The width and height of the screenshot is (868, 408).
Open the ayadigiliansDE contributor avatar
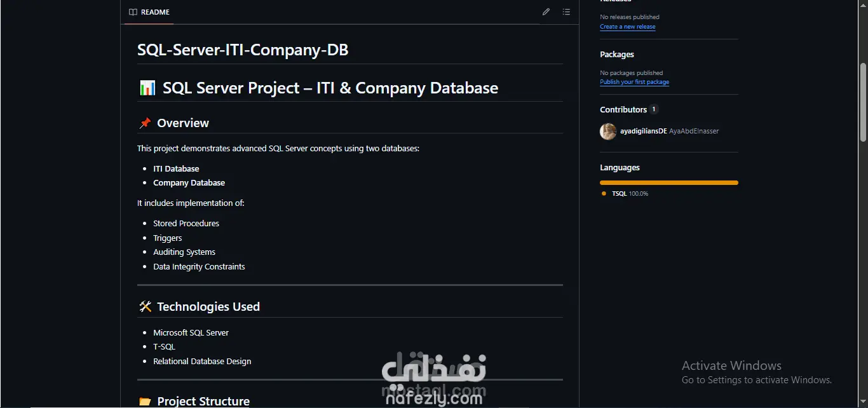pos(608,132)
